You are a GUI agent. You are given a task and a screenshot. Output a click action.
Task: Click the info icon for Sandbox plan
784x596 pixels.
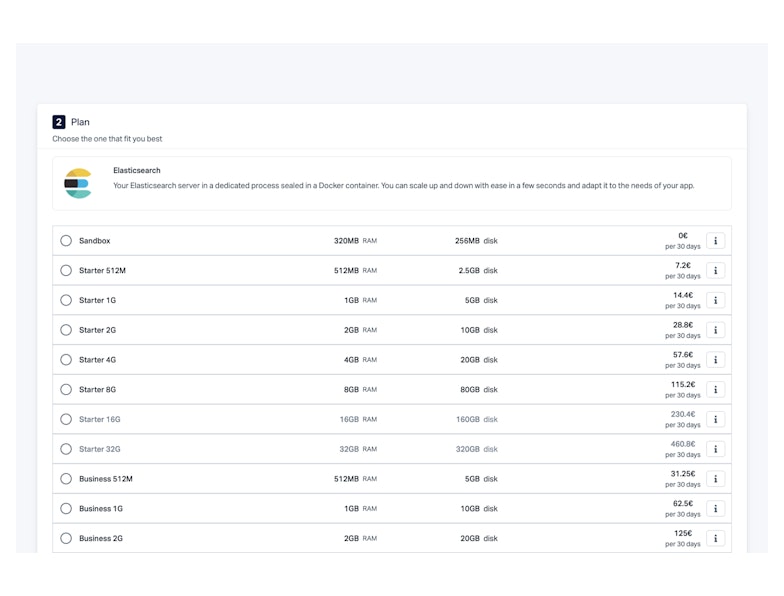pos(715,241)
